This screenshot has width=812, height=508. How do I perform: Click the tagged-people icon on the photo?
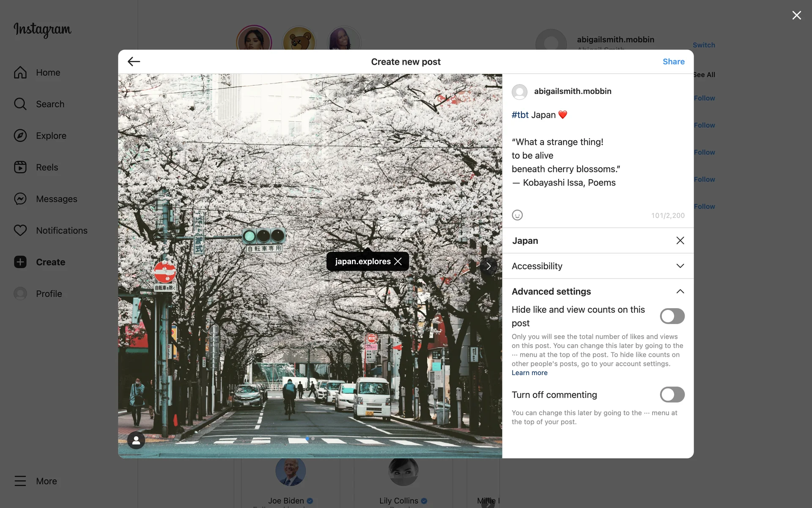pos(136,440)
